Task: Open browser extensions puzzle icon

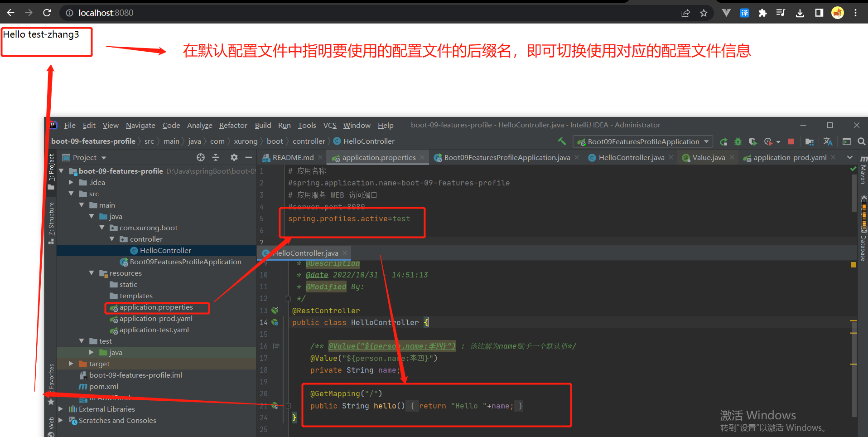Action: (762, 13)
